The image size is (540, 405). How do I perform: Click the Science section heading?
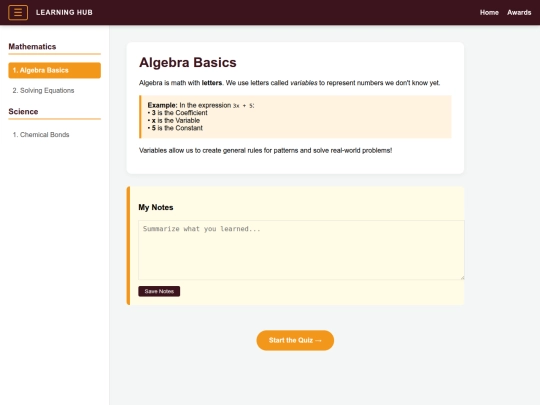click(x=23, y=112)
